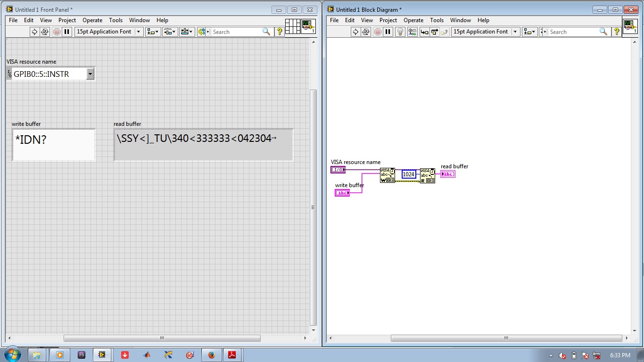Open the Tools menu in Block Diagram
Viewport: 644px width, 362px height.
coord(437,20)
